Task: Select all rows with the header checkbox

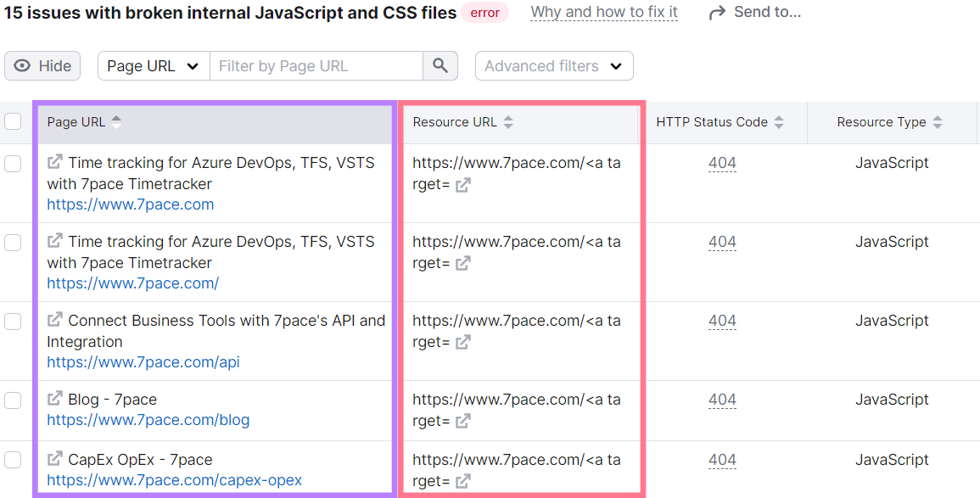Action: (14, 120)
